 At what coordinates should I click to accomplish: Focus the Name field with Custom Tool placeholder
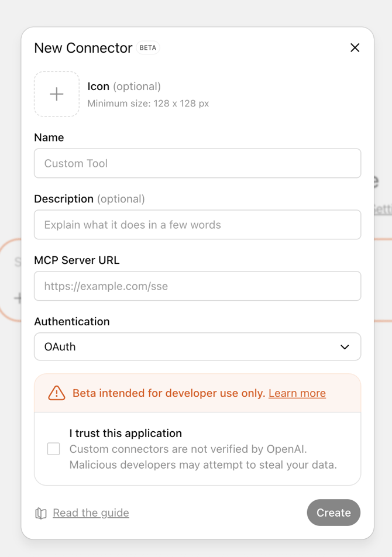[197, 163]
